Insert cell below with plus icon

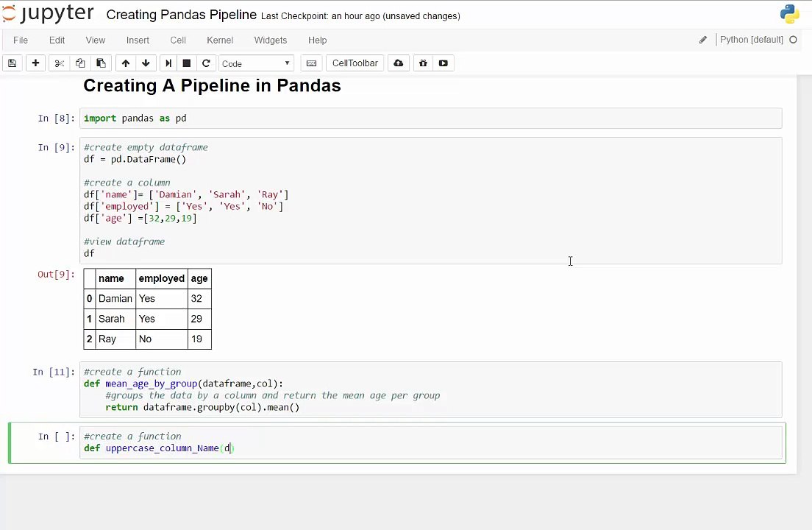point(35,63)
